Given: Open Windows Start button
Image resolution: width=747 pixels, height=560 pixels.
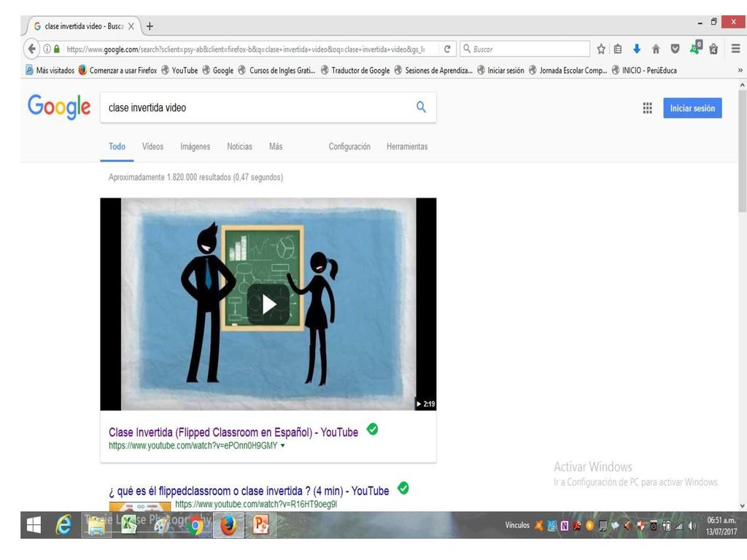Looking at the screenshot, I should pyautogui.click(x=34, y=525).
